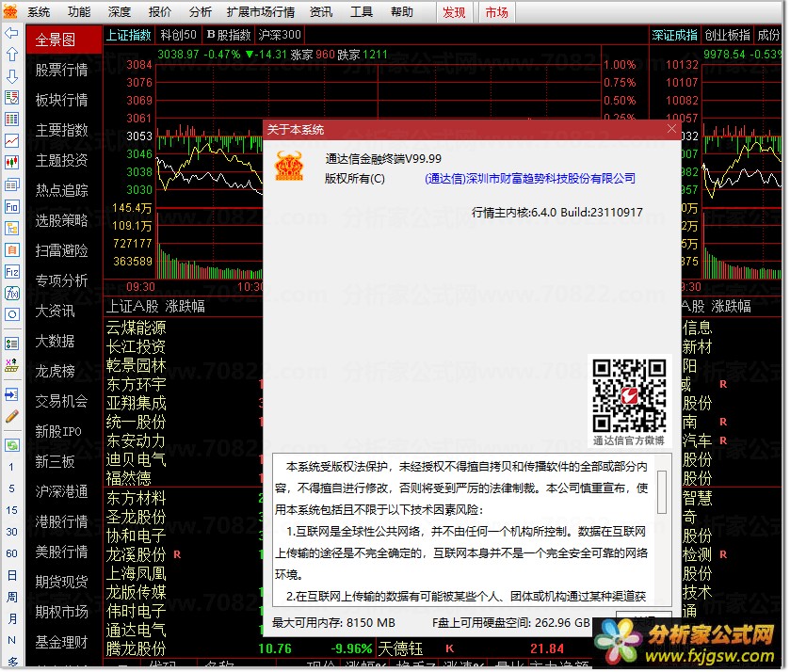
Task: Select stock 云煤能源 in the list
Action: tap(136, 328)
